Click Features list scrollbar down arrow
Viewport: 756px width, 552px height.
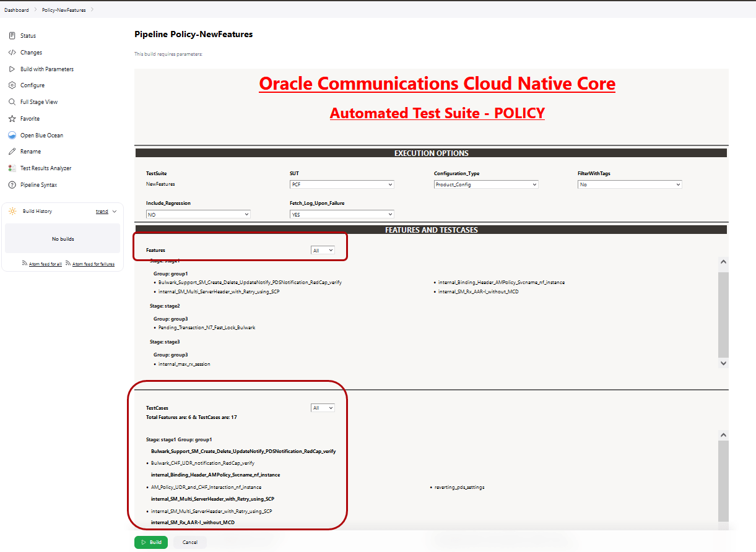coord(723,363)
